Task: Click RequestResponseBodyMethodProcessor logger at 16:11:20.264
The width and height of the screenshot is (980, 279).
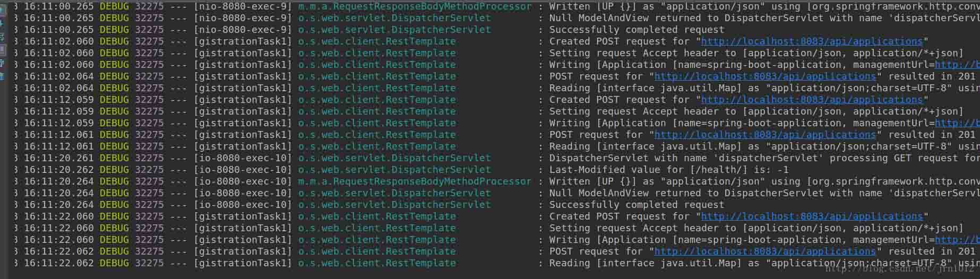Action: tap(415, 181)
